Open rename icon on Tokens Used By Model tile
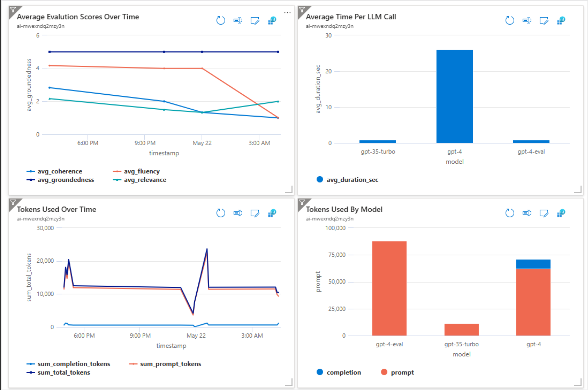This screenshot has height=390, width=588. (527, 213)
